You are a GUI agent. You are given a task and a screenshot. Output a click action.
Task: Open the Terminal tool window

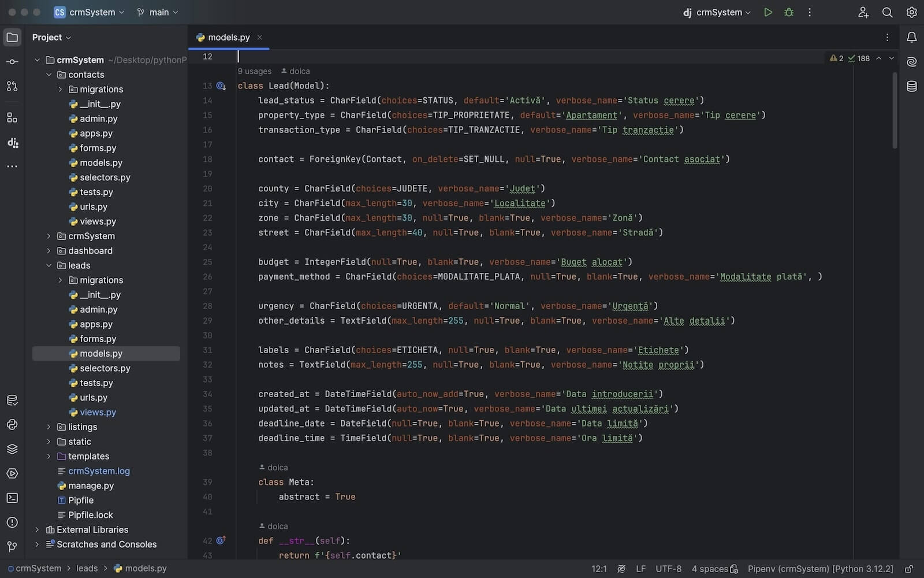12,498
